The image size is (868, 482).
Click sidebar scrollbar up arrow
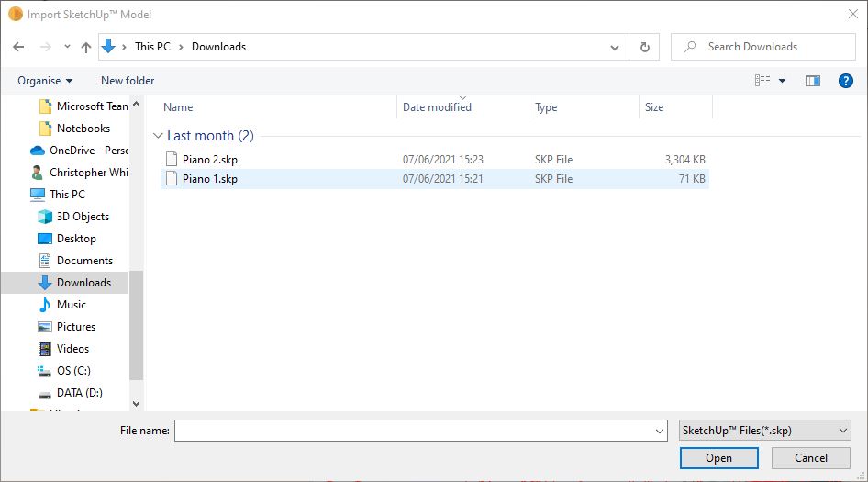point(136,104)
